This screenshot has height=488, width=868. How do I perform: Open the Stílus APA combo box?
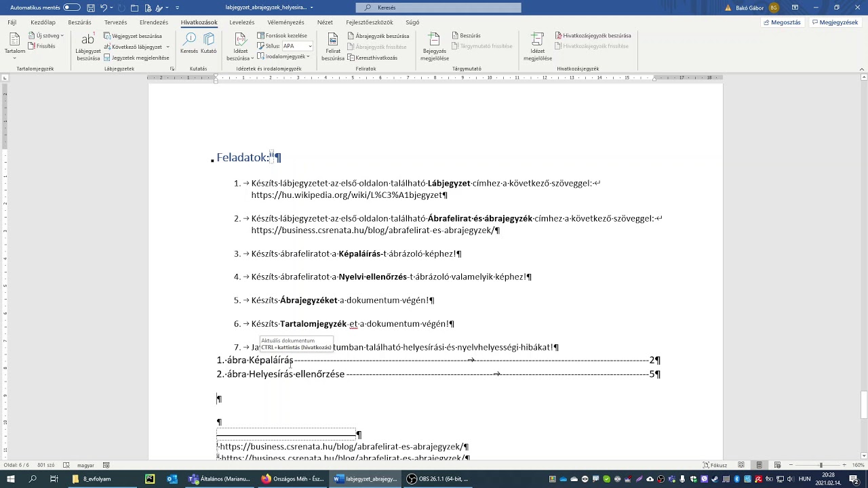[x=297, y=46]
